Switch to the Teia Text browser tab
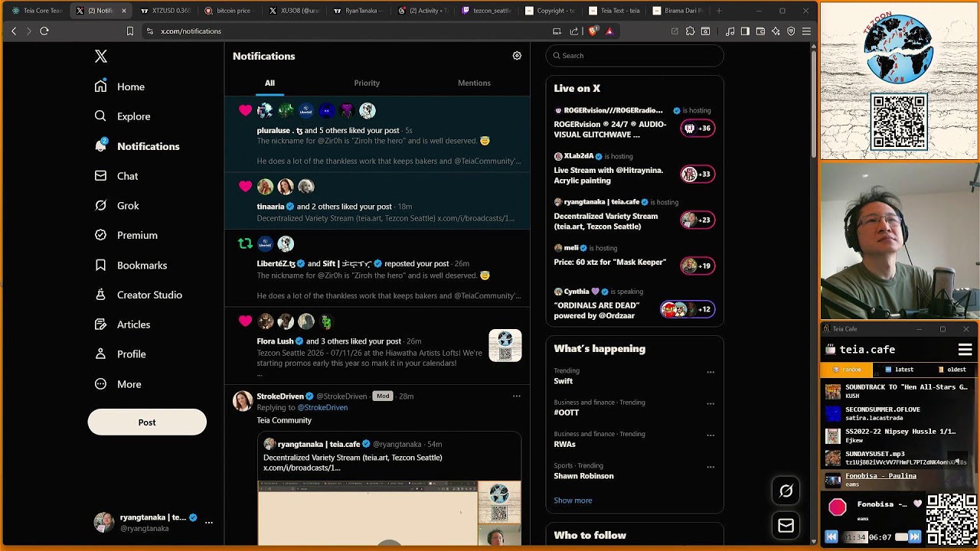980x551 pixels. pos(615,11)
